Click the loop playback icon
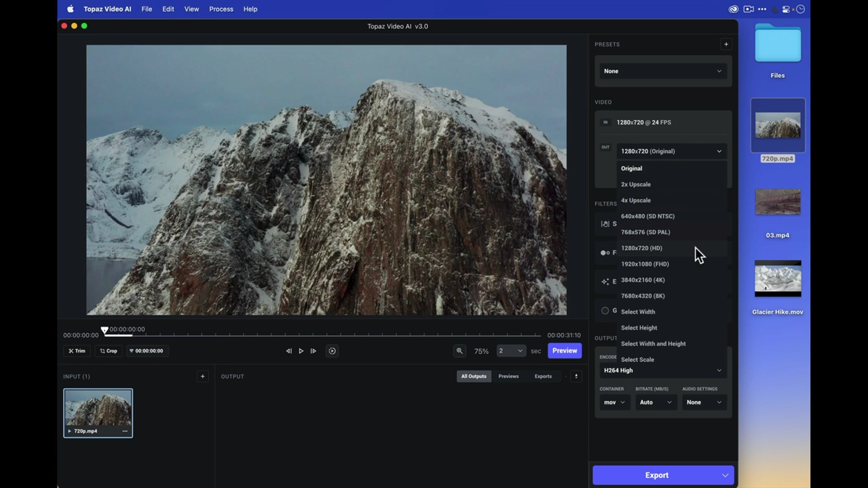868x488 pixels. [x=332, y=351]
